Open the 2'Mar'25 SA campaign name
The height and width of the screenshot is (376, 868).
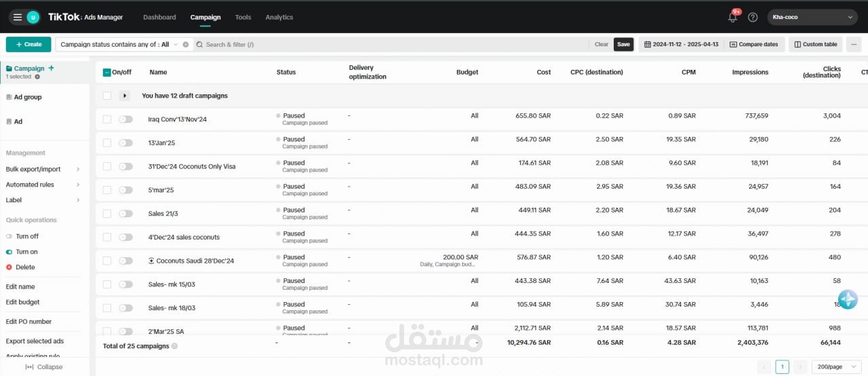pyautogui.click(x=166, y=331)
